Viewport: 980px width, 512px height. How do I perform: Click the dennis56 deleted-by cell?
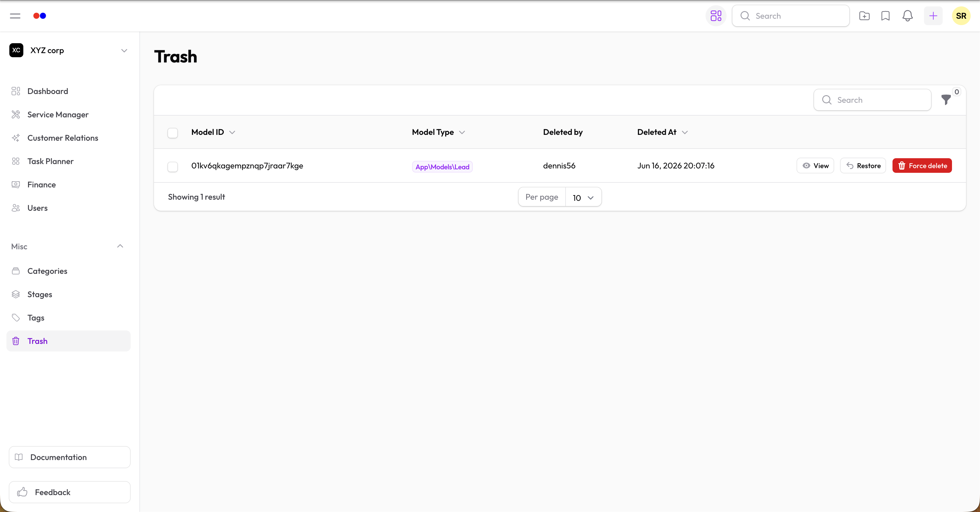[x=559, y=166]
